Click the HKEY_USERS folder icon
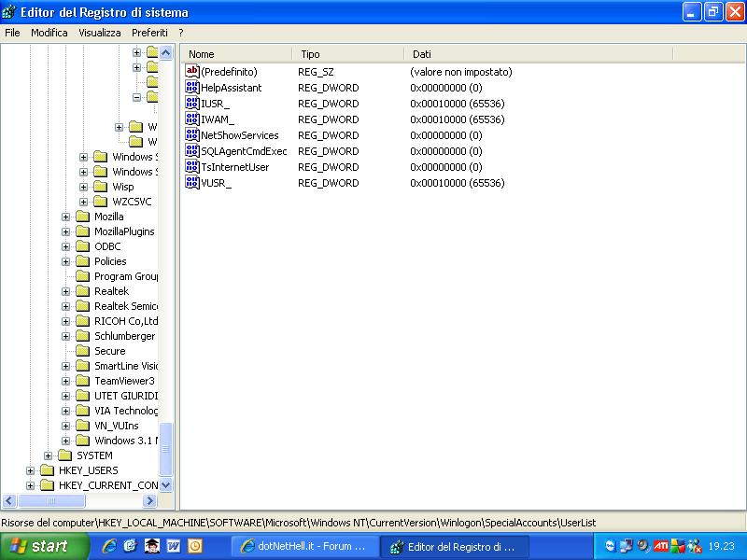The width and height of the screenshot is (747, 560). coord(48,470)
